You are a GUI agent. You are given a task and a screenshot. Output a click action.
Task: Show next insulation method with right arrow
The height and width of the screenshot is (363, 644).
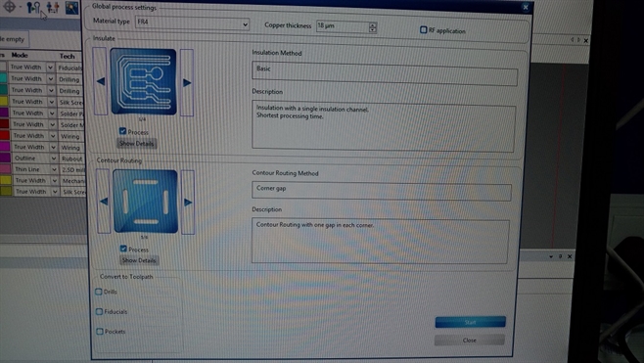(187, 82)
